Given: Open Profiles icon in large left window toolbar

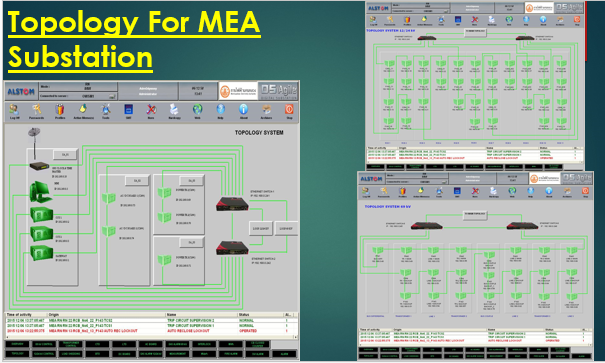Looking at the screenshot, I should (x=60, y=110).
